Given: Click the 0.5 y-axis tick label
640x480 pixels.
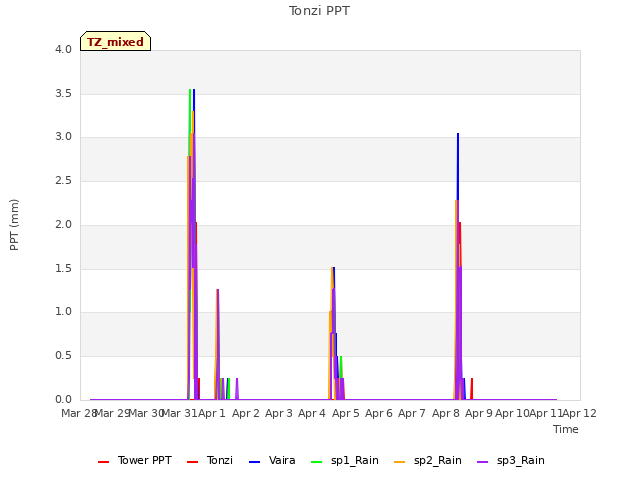Looking at the screenshot, I should [63, 356].
